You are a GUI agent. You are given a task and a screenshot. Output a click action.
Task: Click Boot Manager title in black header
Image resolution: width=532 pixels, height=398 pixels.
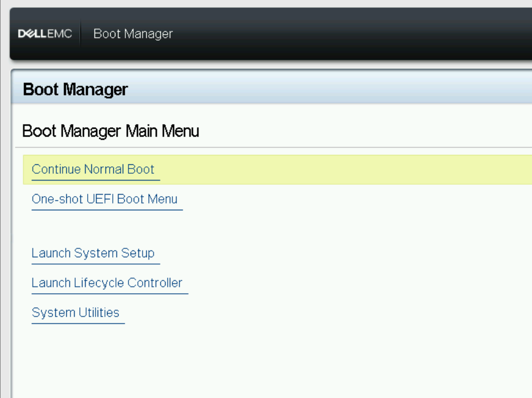(133, 34)
